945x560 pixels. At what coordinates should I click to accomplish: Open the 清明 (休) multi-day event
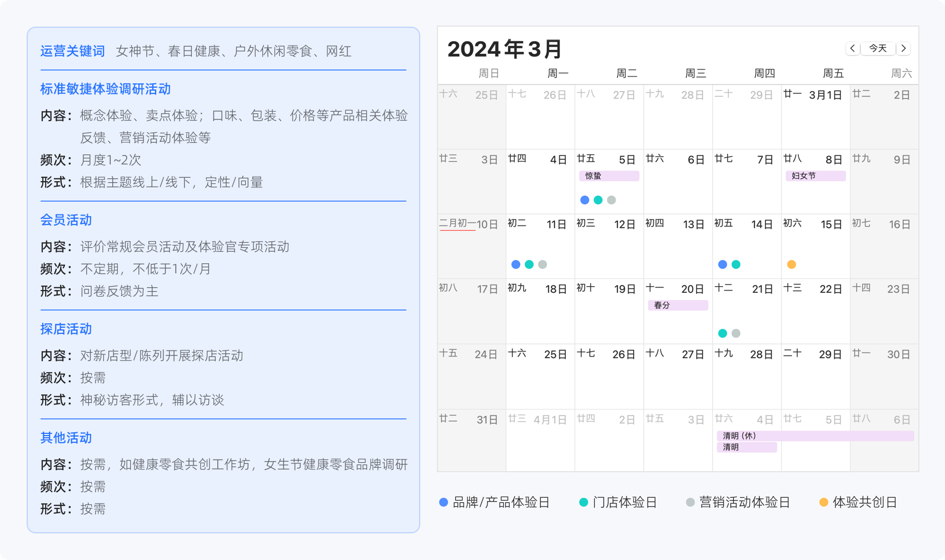point(815,436)
